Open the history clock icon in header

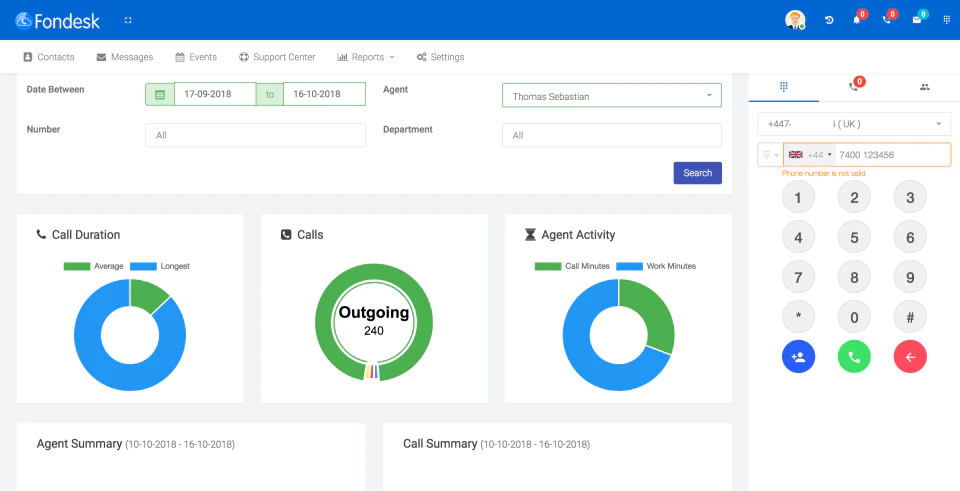point(829,20)
